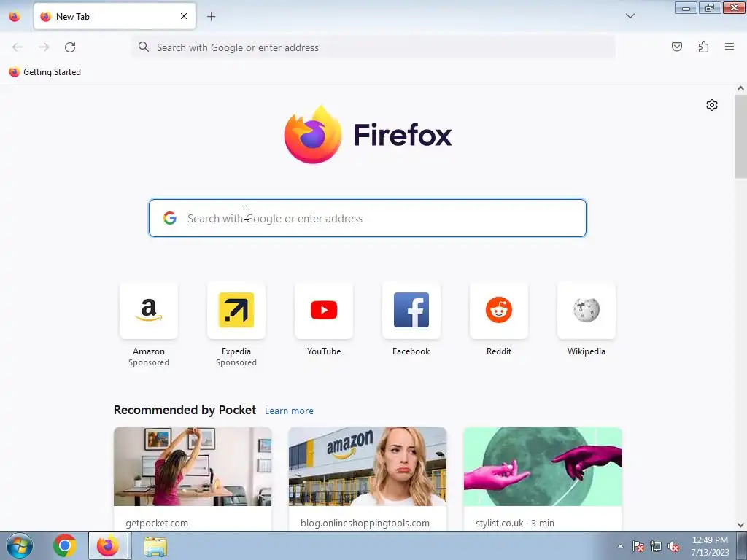The width and height of the screenshot is (747, 560).
Task: Open the Getting Started bookmark
Action: coord(45,72)
